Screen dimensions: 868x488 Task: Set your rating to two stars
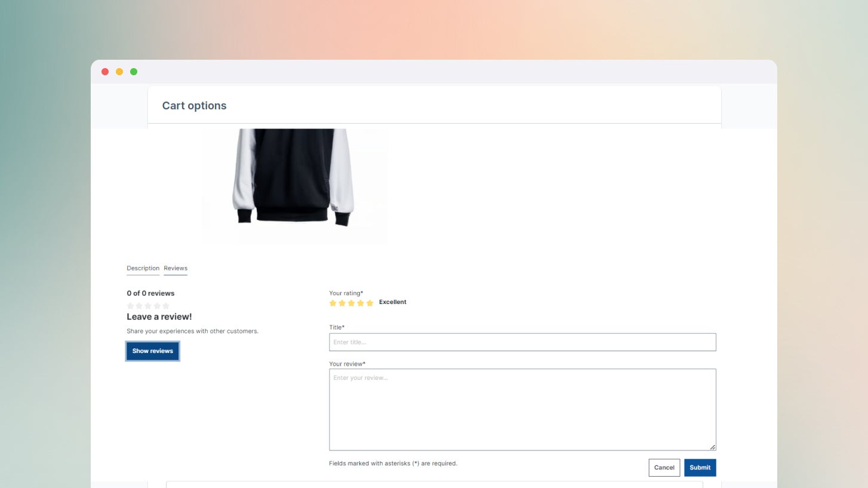(342, 303)
